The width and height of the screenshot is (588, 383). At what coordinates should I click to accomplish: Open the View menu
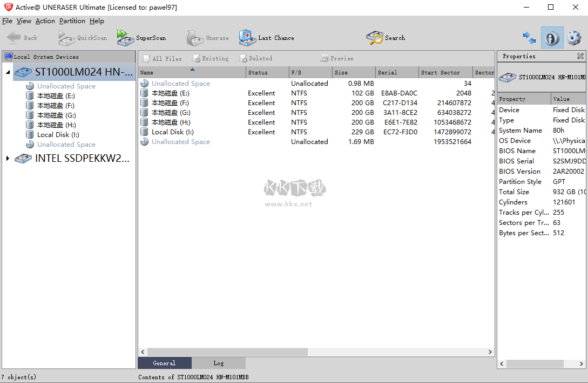pyautogui.click(x=24, y=21)
